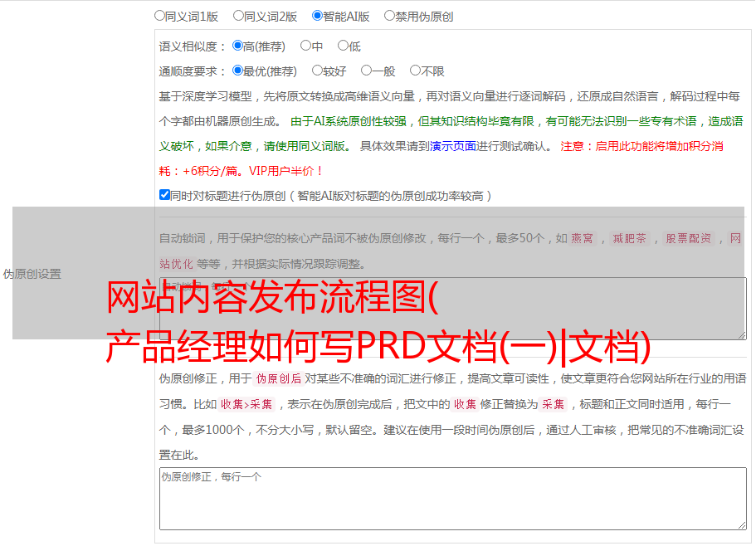Screen dimensions: 756x546
Task: Click the 股票配资 example keyword
Action: (689, 238)
